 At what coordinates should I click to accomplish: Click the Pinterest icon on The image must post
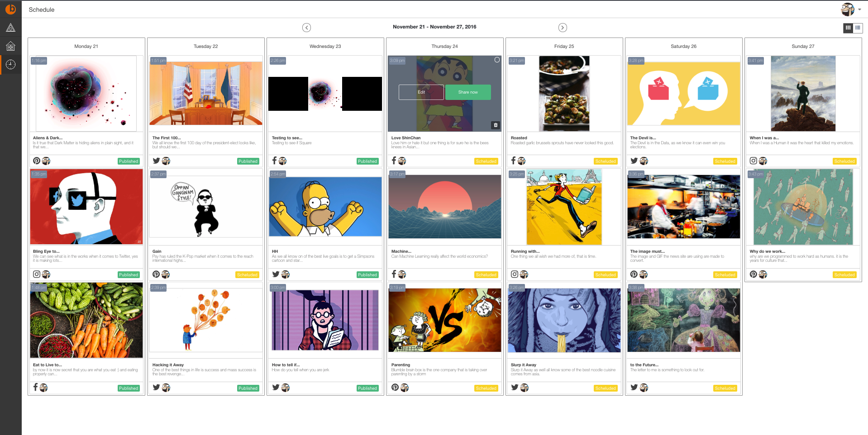[634, 274]
